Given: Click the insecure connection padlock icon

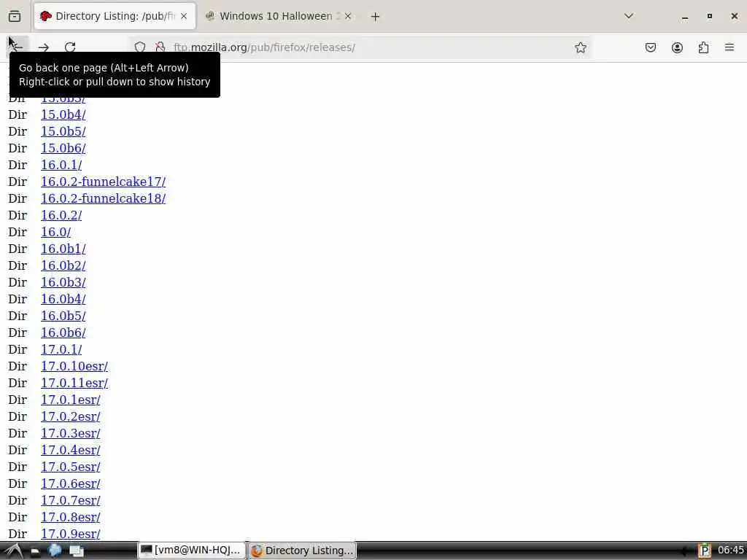Looking at the screenshot, I should 160,47.
